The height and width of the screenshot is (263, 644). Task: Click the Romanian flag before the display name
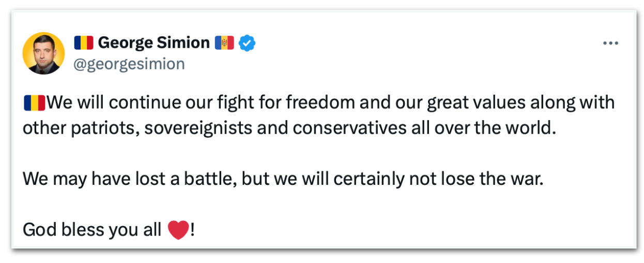point(84,42)
